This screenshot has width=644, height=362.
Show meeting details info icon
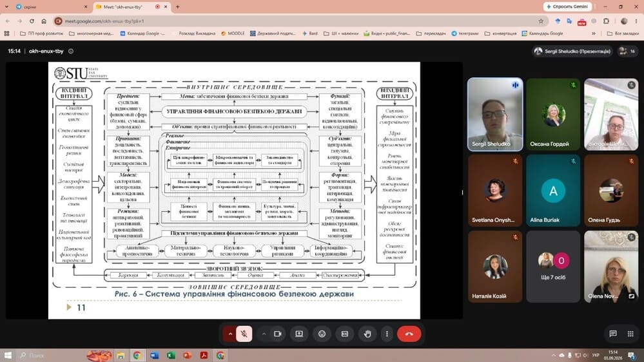point(71,52)
